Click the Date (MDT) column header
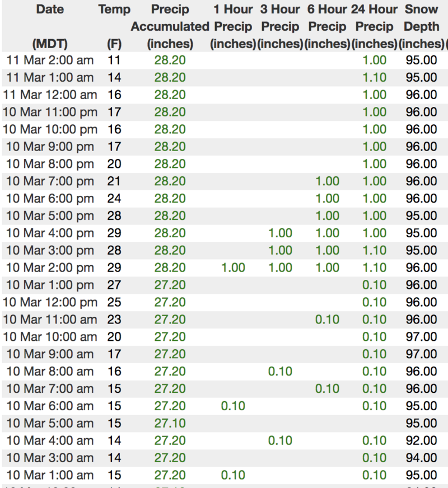Screen dimensions: 448x488 (49, 26)
